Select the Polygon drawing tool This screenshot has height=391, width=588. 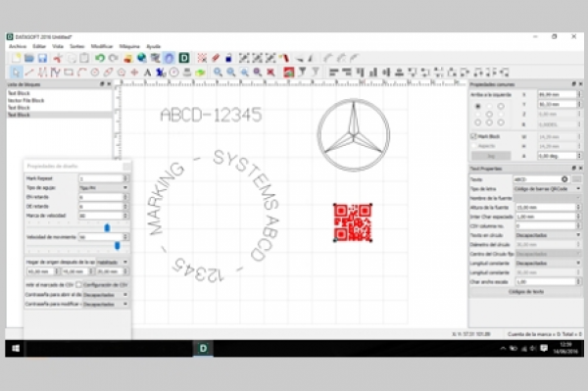[122, 72]
